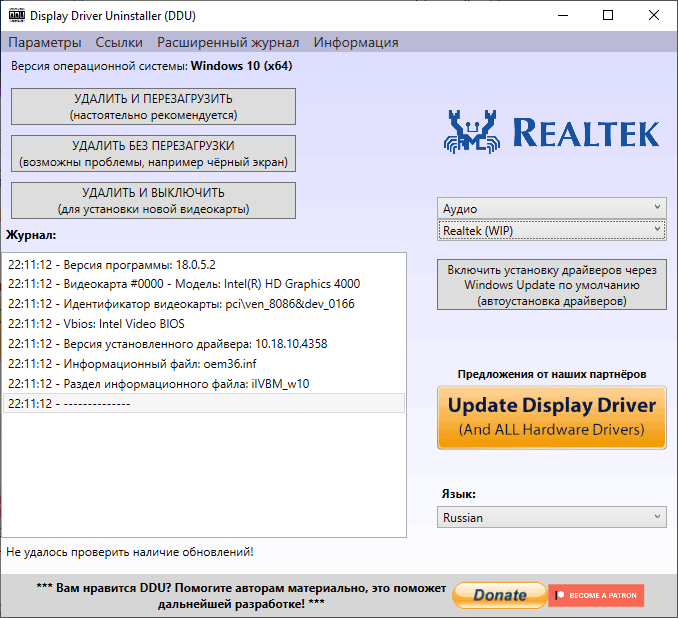This screenshot has width=678, height=618.
Task: Select the dashed separator log line
Action: (x=204, y=403)
